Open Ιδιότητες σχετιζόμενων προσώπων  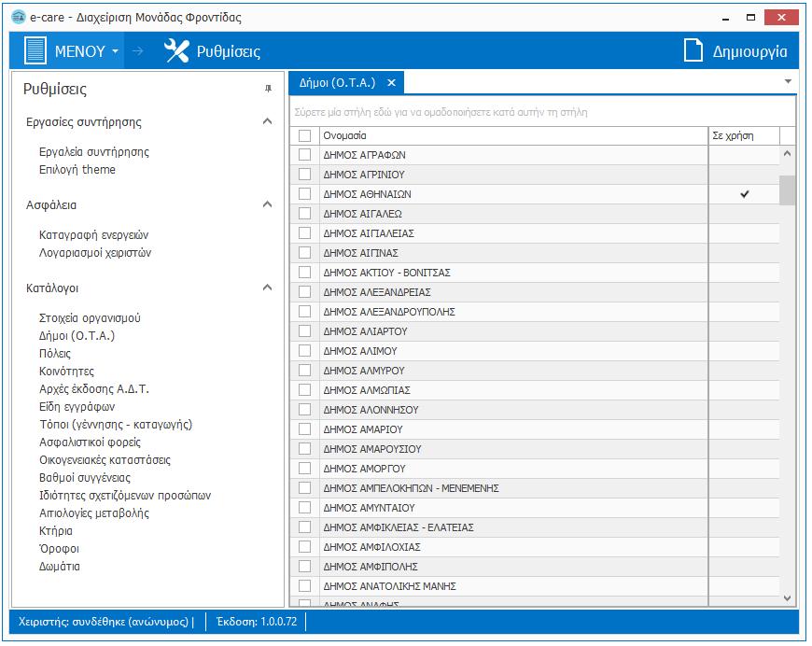point(125,496)
